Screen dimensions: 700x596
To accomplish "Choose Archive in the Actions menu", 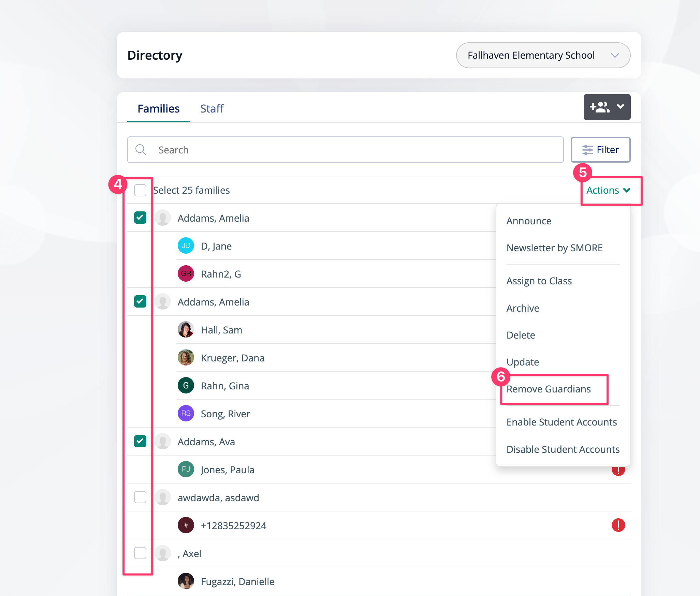I will [523, 308].
